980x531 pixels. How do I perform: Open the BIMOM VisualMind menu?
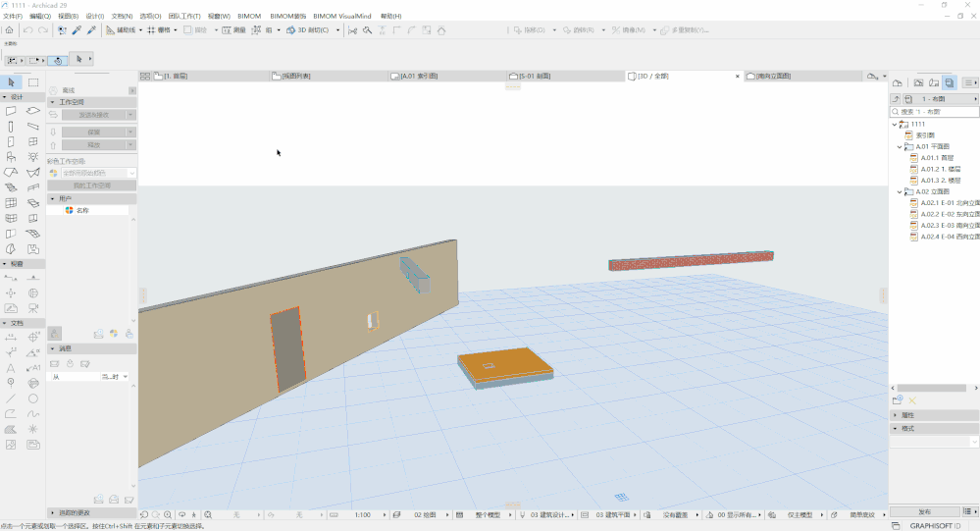342,17
